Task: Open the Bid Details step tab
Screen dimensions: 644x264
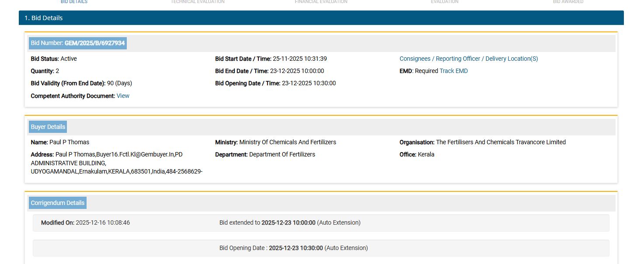Action: coord(74,2)
